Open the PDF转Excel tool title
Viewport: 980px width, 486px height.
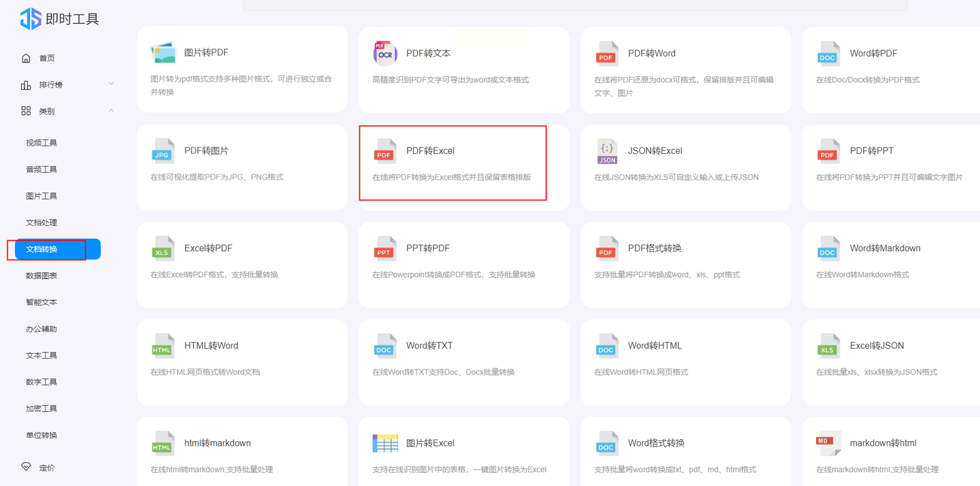point(430,150)
